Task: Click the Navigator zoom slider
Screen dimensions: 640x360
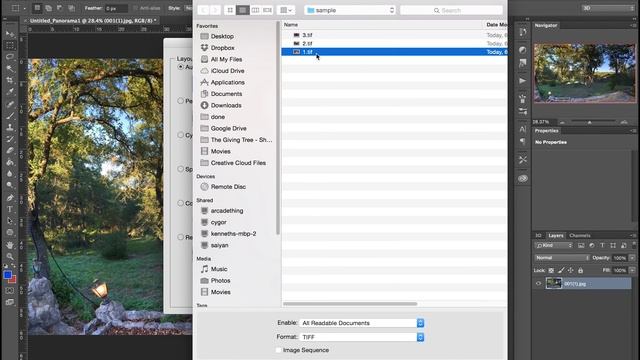Action: point(593,122)
